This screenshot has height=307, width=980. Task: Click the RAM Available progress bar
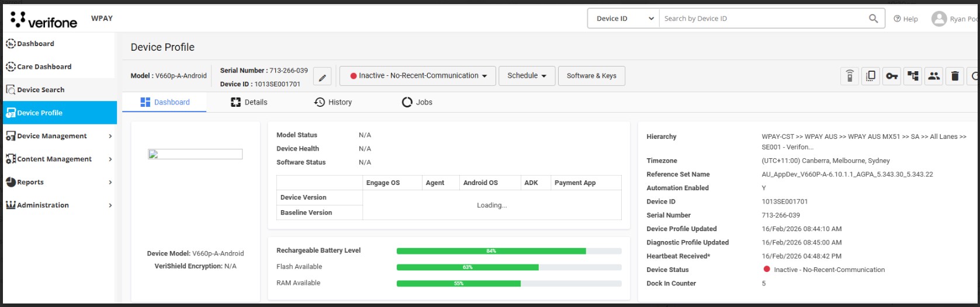[509, 284]
